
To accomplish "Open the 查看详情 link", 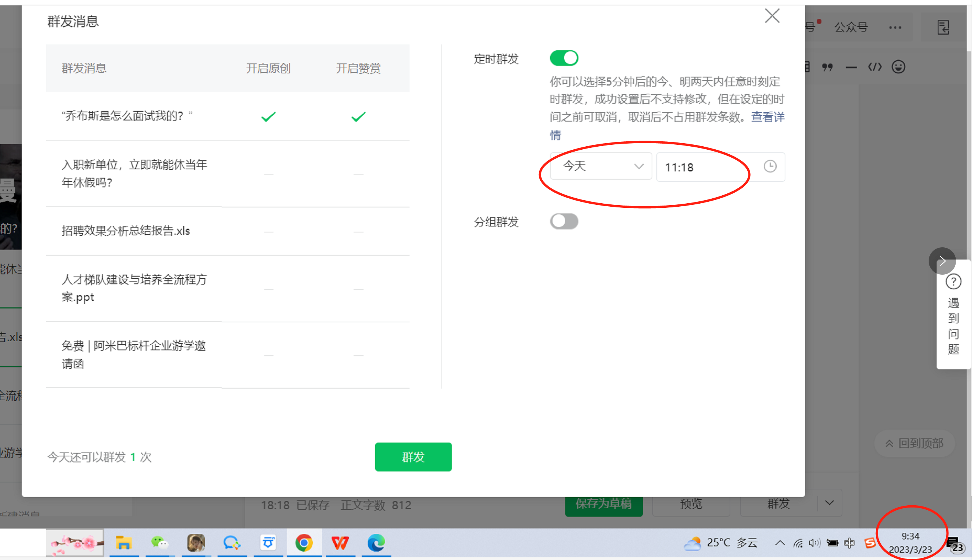I will 767,117.
